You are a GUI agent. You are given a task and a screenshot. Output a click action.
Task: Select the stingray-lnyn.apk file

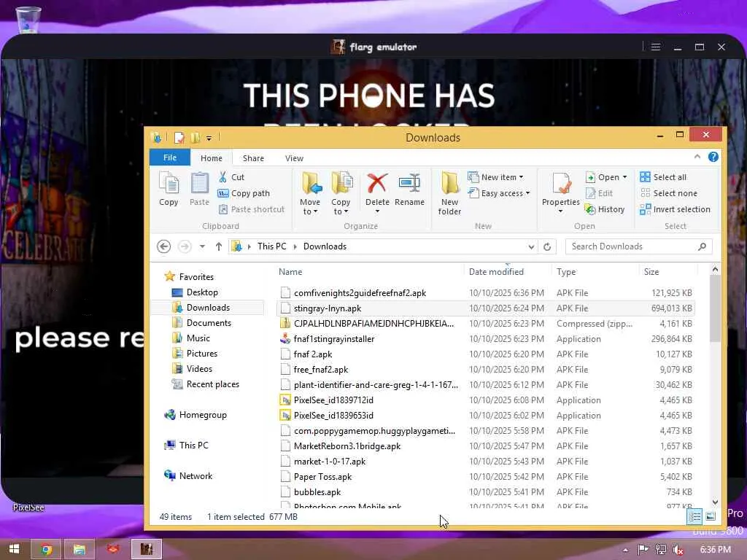coord(485,308)
